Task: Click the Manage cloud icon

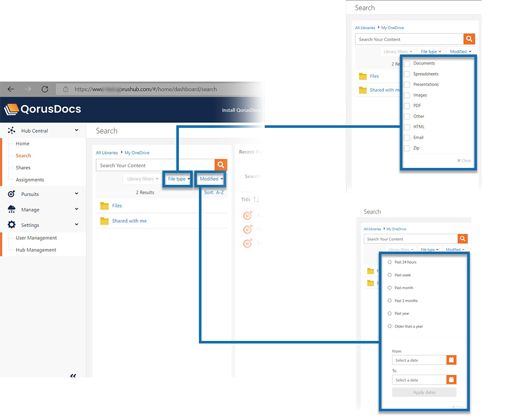Action: point(11,209)
